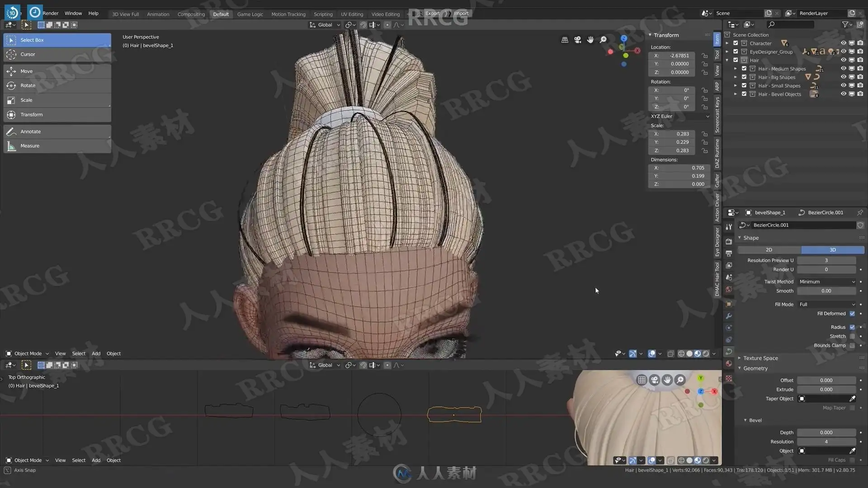This screenshot has height=488, width=868.
Task: Open the Twist Method dropdown
Action: (826, 282)
